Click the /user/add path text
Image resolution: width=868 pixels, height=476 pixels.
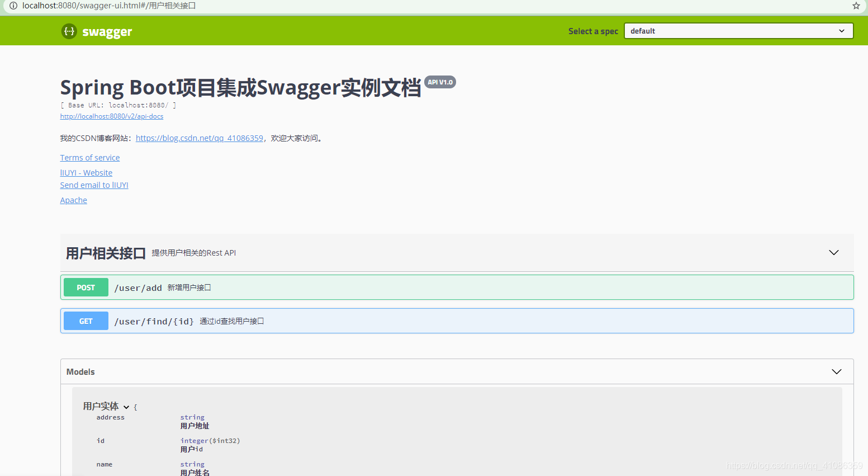coord(138,288)
